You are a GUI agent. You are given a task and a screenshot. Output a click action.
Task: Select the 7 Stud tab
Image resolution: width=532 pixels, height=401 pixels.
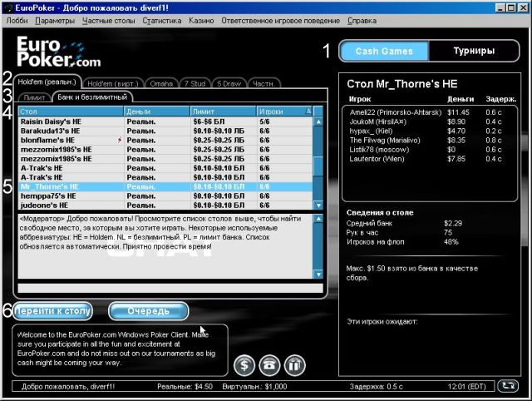coord(195,83)
